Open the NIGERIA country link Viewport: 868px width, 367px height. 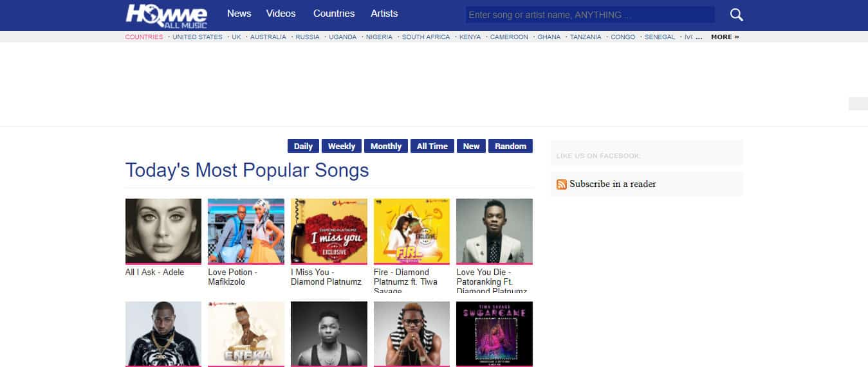coord(379,37)
